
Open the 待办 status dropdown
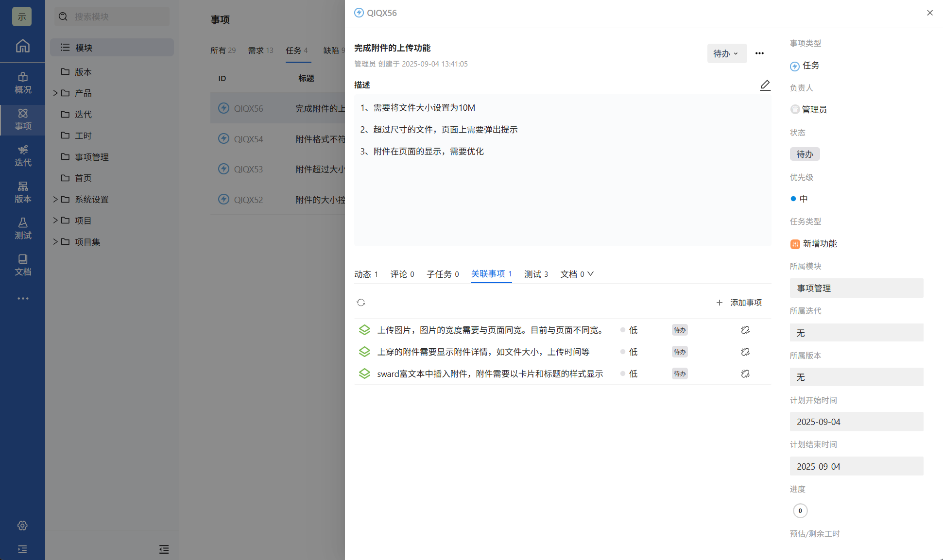[x=726, y=53]
